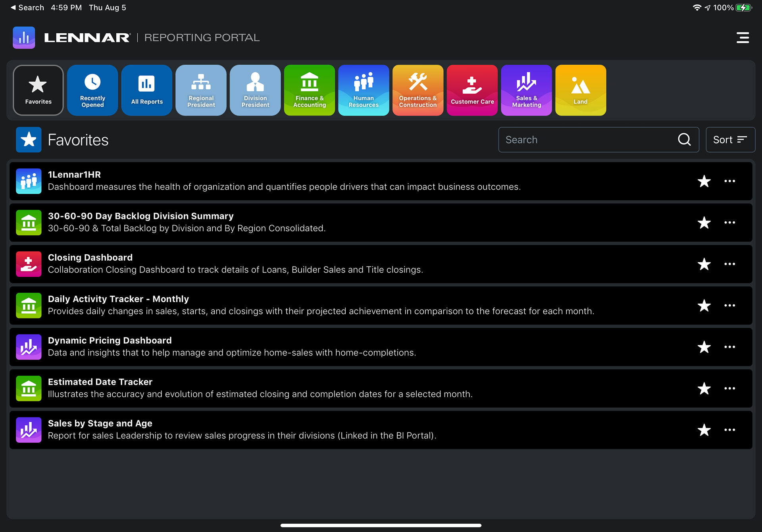Click 'Report for sales Leadership' description

(x=242, y=436)
